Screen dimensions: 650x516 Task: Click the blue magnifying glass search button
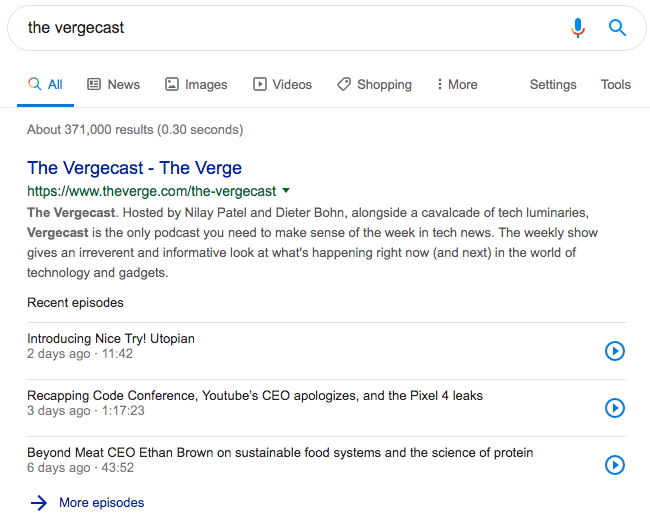click(617, 28)
